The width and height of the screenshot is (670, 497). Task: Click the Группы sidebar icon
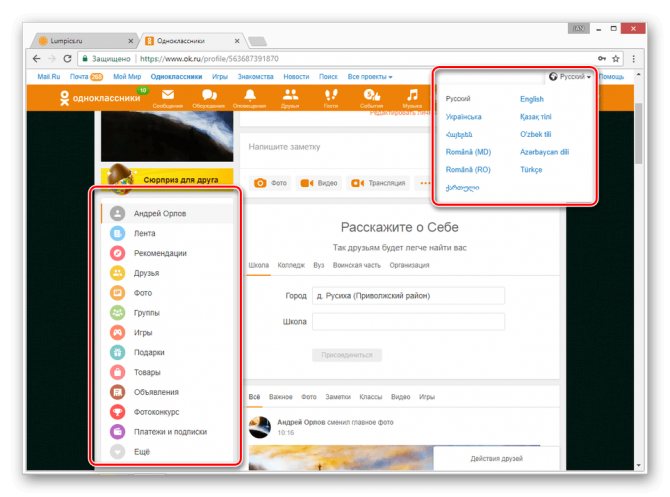118,313
